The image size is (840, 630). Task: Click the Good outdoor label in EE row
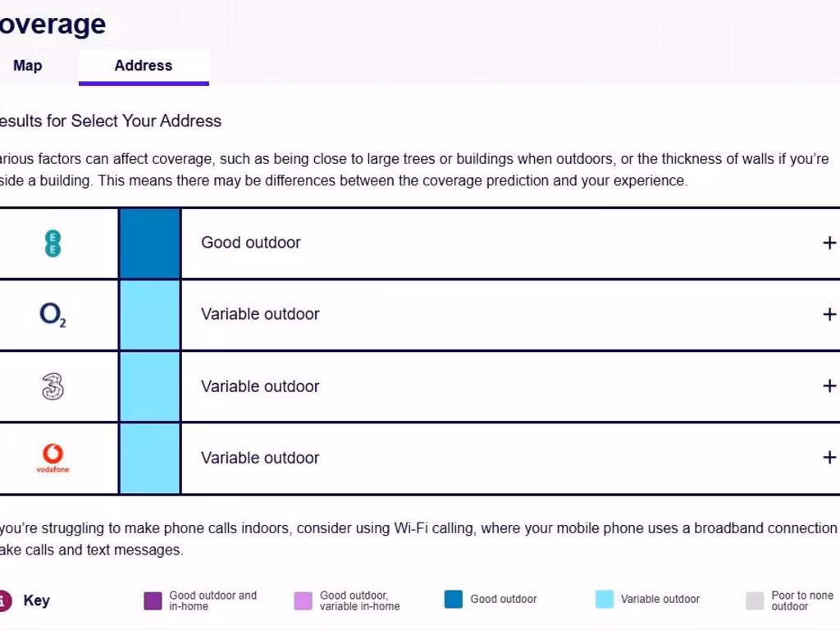coord(251,243)
